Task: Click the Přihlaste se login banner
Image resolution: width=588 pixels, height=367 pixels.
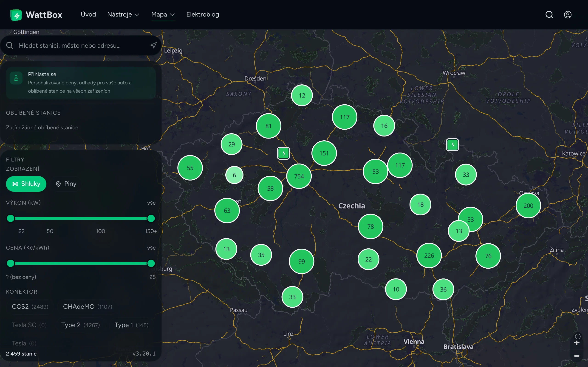Action: (x=80, y=83)
